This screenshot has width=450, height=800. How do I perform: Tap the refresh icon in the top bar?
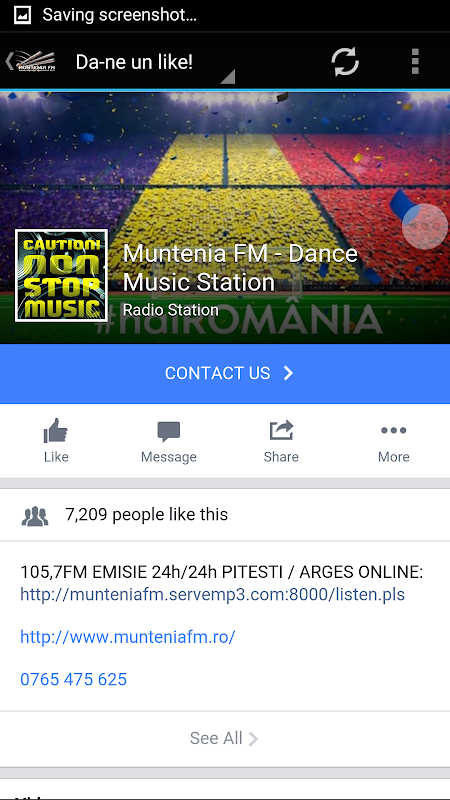click(345, 62)
